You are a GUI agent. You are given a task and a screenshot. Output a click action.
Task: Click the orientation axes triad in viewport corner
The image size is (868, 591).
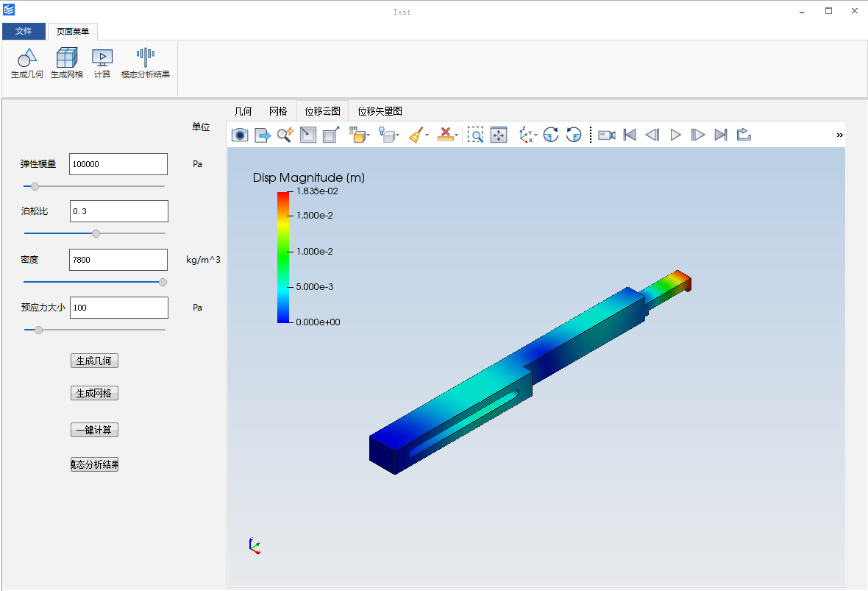click(x=254, y=545)
